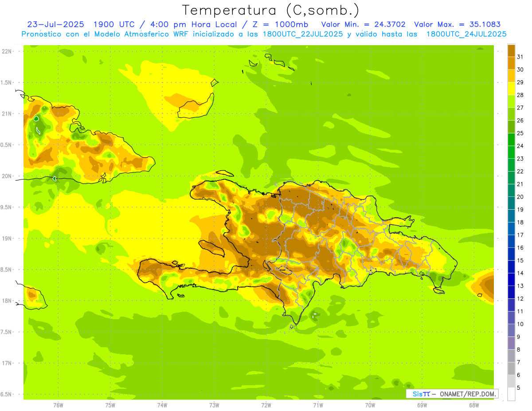
Task: Click the '70W' longitude label
Action: (370, 405)
